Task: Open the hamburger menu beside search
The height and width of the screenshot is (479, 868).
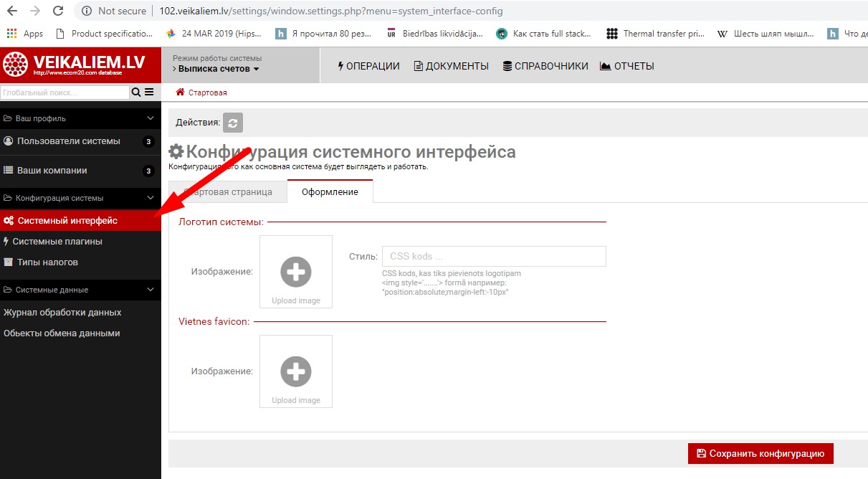Action: pos(149,92)
